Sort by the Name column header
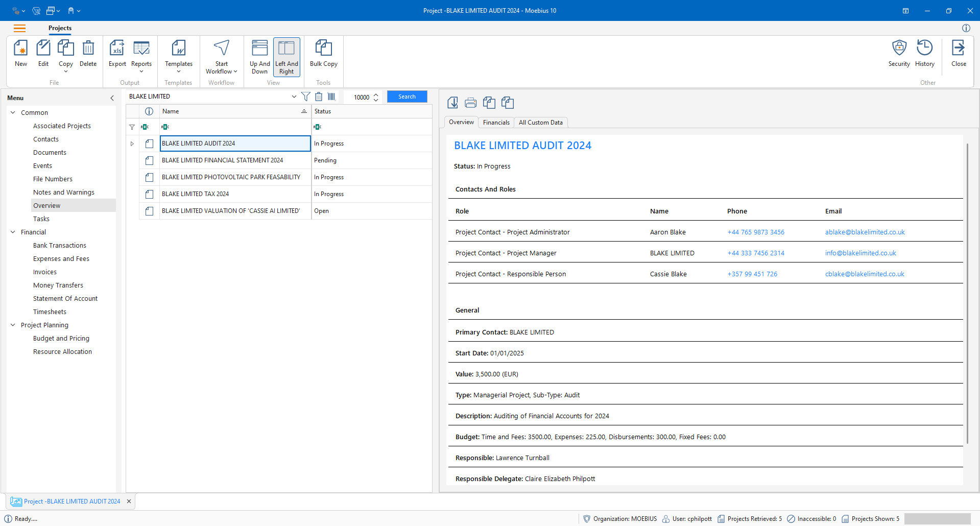The image size is (980, 526). (235, 111)
